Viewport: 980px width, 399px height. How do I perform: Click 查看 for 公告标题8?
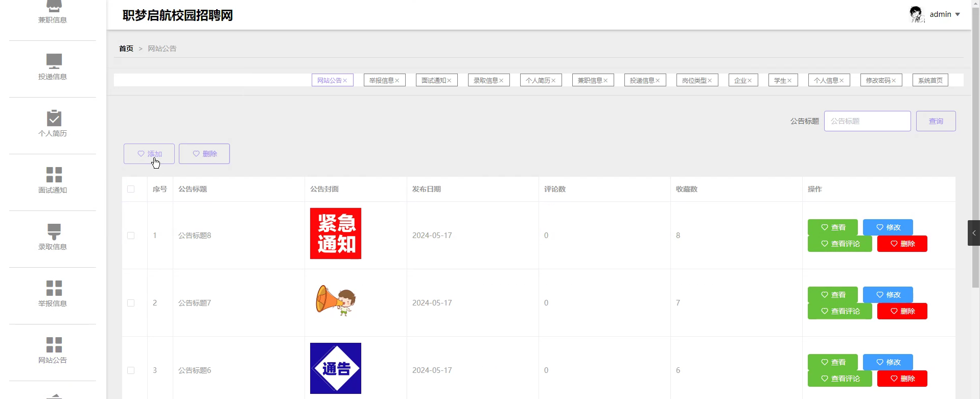pos(833,227)
